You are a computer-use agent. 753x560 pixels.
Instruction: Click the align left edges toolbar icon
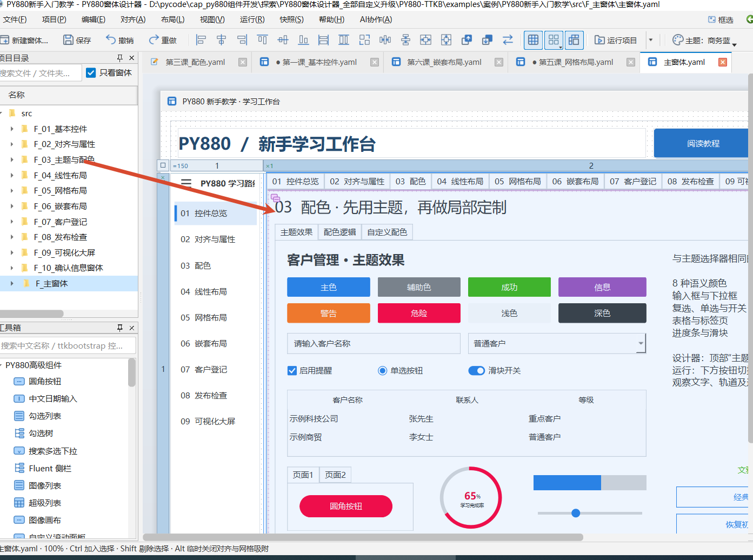click(201, 40)
